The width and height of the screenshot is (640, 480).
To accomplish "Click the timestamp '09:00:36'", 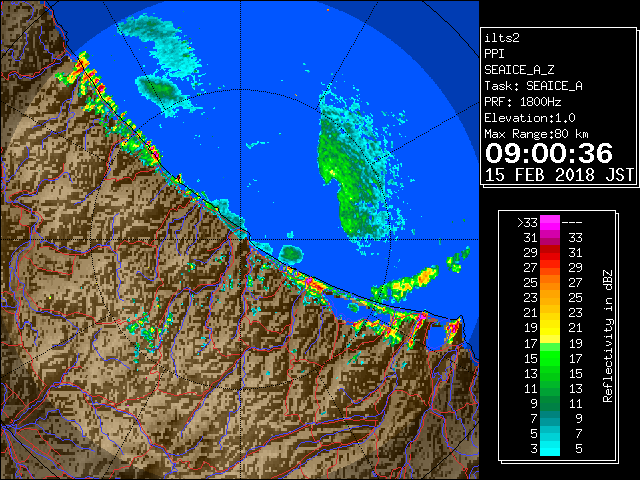I will [549, 153].
